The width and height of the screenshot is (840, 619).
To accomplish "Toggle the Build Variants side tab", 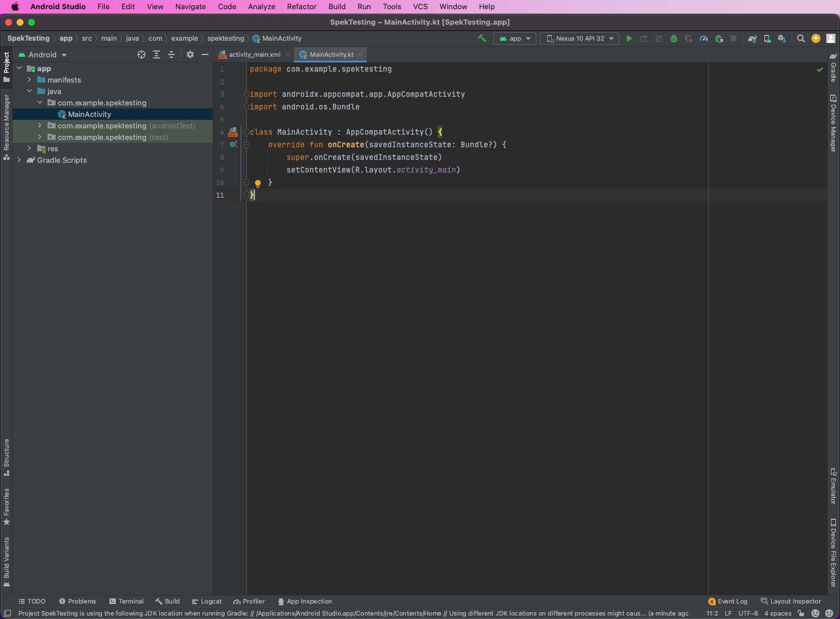I will click(6, 562).
